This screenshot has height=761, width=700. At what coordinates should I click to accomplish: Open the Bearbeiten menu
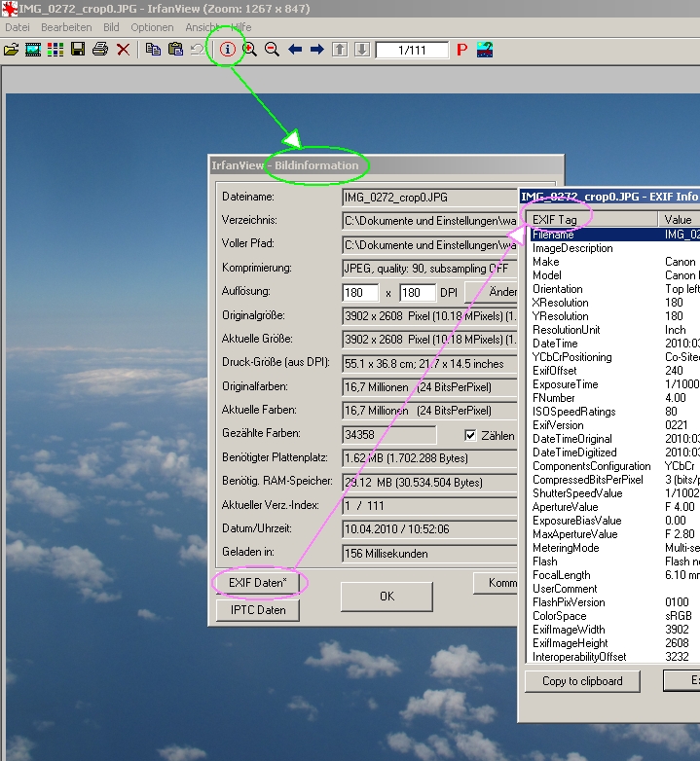coord(66,27)
